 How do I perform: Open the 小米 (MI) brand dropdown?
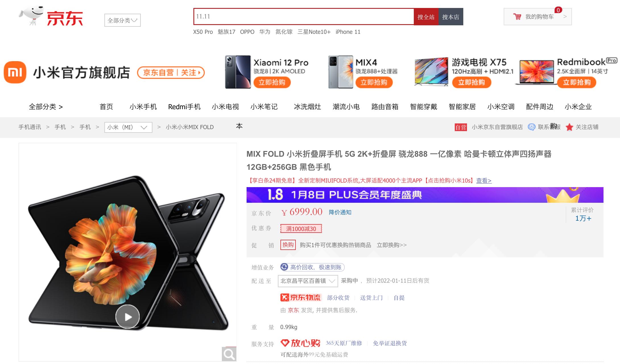coord(128,127)
